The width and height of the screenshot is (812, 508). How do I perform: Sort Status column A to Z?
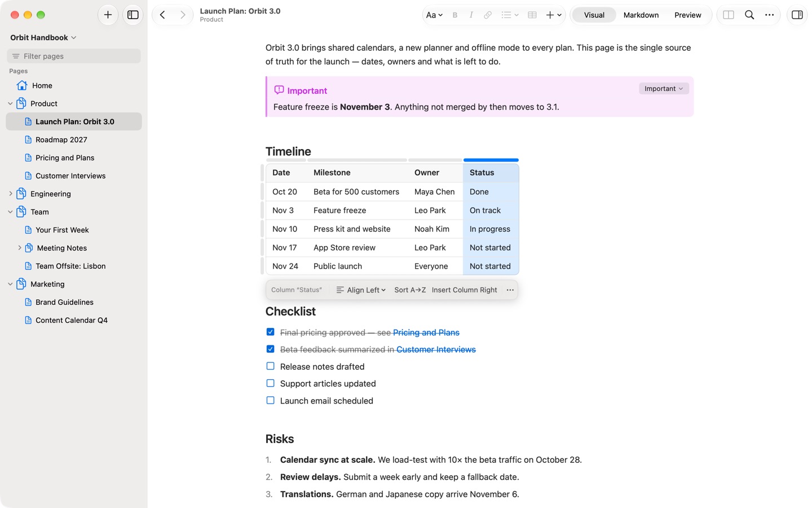[410, 290]
